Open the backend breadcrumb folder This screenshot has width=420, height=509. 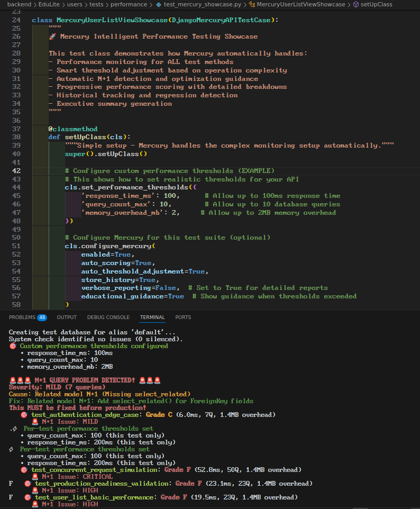coord(19,5)
